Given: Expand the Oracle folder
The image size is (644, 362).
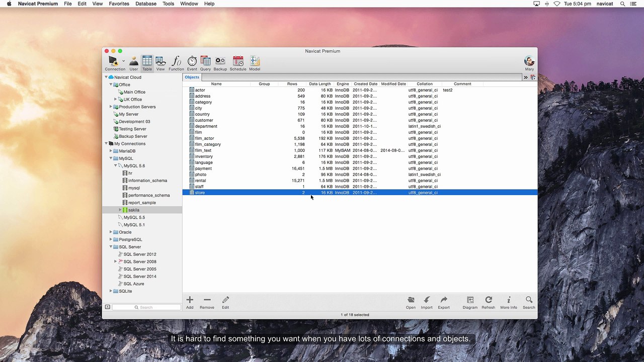Looking at the screenshot, I should pyautogui.click(x=111, y=232).
